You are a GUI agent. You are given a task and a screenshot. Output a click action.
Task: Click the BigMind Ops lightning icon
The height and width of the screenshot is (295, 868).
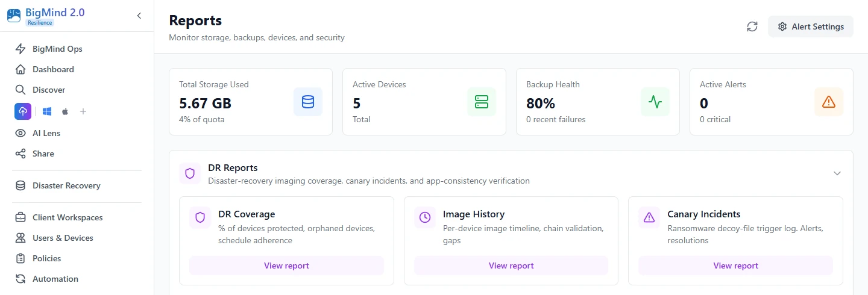tap(20, 49)
